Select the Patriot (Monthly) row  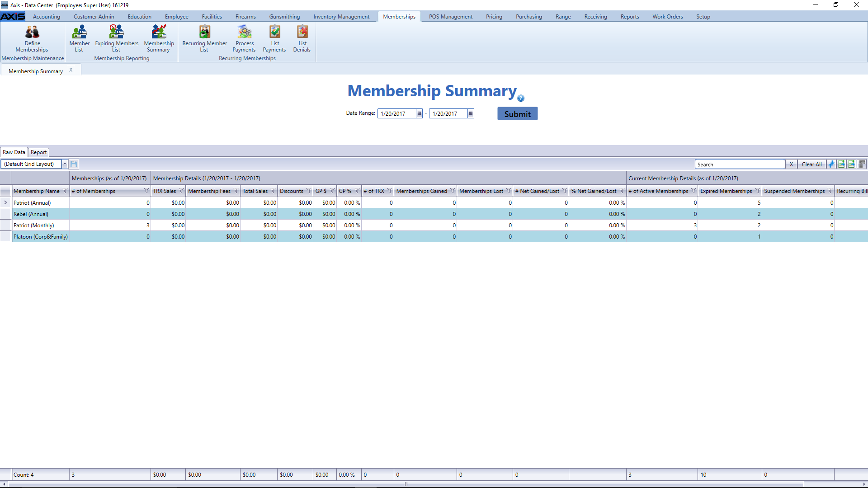point(434,225)
